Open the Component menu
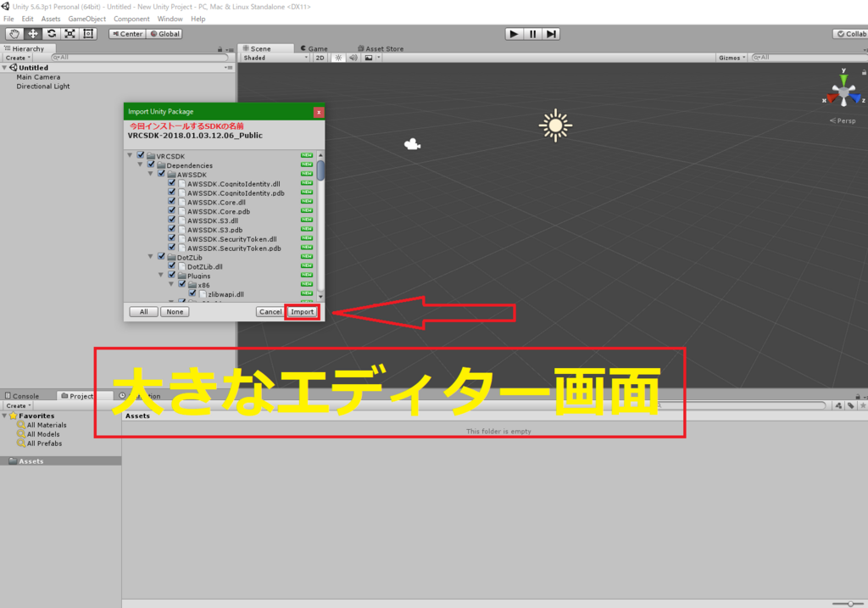Image resolution: width=868 pixels, height=608 pixels. (131, 19)
